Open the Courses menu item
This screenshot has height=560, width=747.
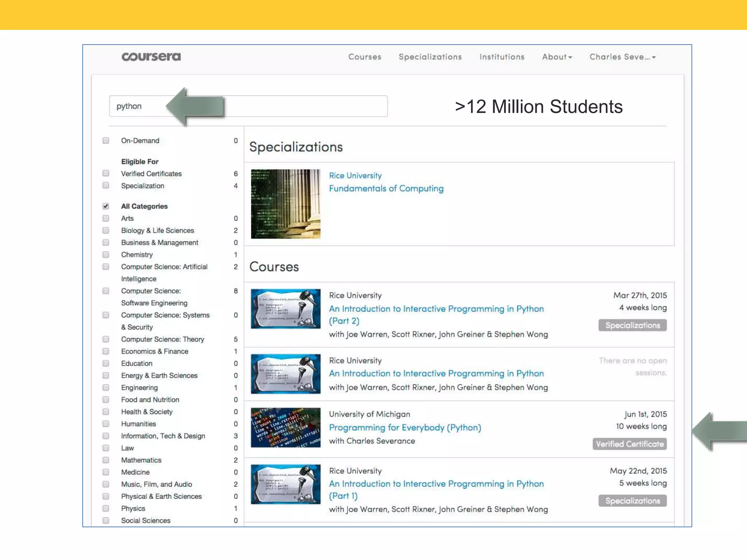pyautogui.click(x=365, y=57)
